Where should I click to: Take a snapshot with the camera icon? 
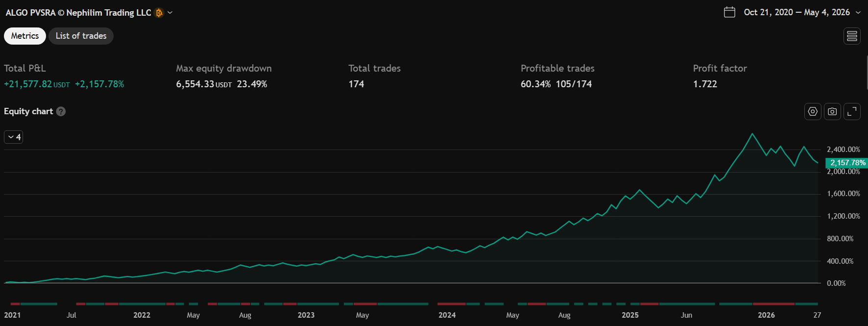click(832, 112)
